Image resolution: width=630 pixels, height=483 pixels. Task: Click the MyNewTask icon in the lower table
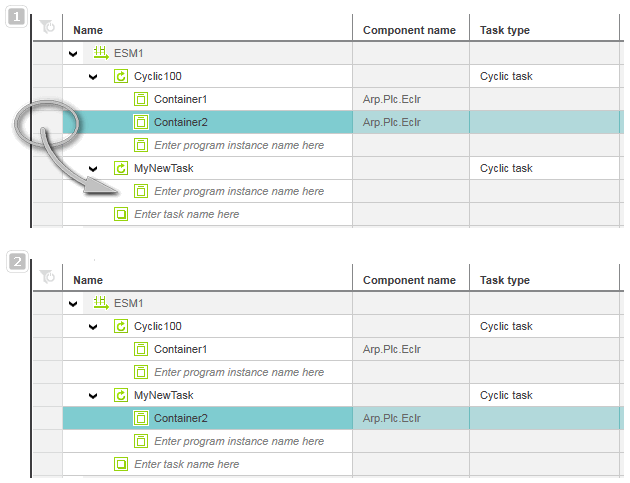pos(121,395)
